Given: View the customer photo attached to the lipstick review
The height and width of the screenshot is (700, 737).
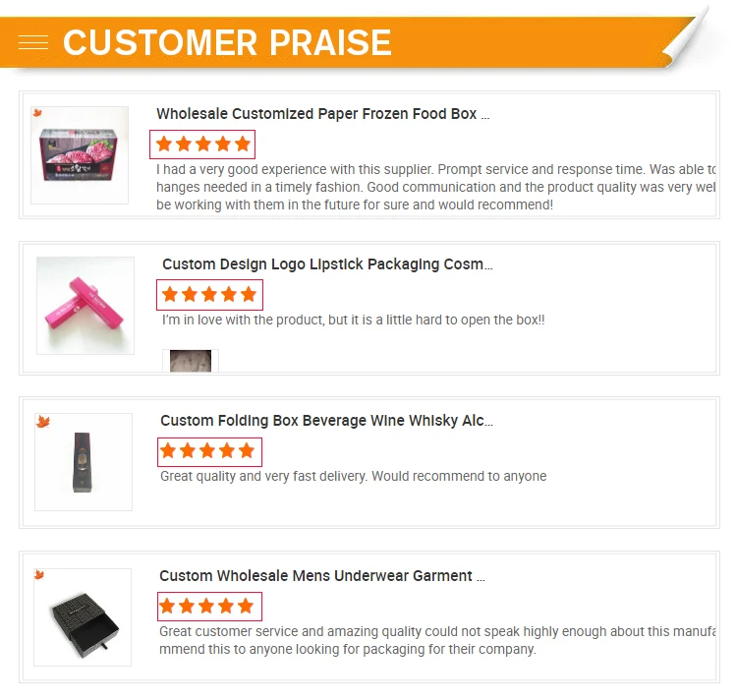Looking at the screenshot, I should 191,361.
